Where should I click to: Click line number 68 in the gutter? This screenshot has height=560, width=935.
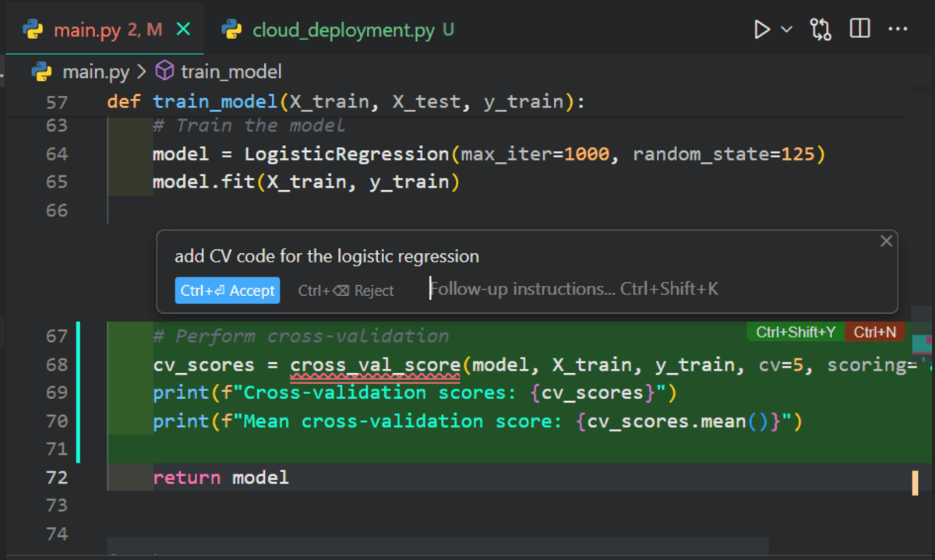tap(57, 365)
